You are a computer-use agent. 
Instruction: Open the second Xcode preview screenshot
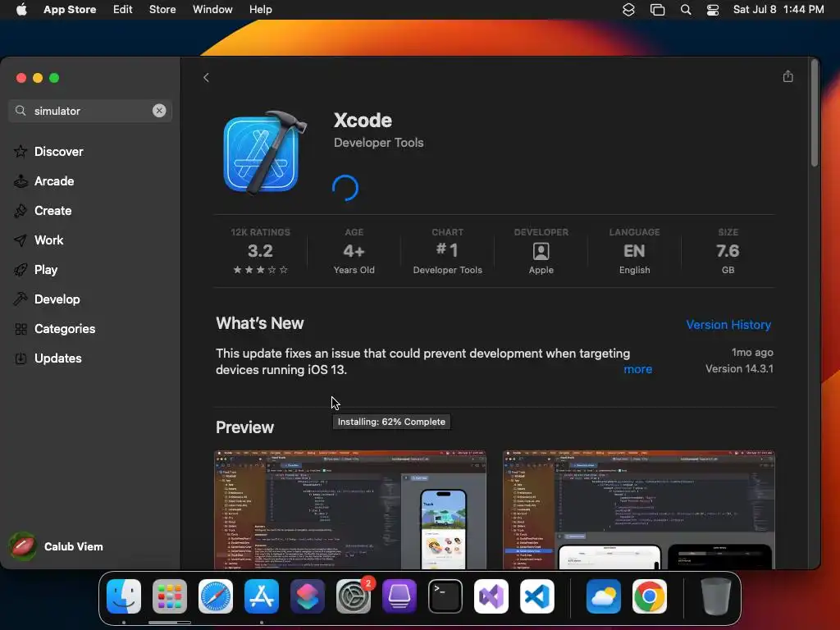[638, 510]
